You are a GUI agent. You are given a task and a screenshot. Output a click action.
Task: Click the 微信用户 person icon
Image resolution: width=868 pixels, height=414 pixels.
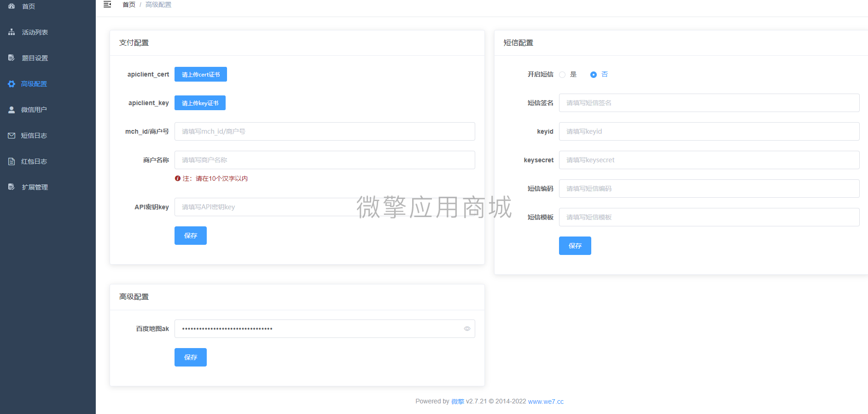(x=12, y=110)
